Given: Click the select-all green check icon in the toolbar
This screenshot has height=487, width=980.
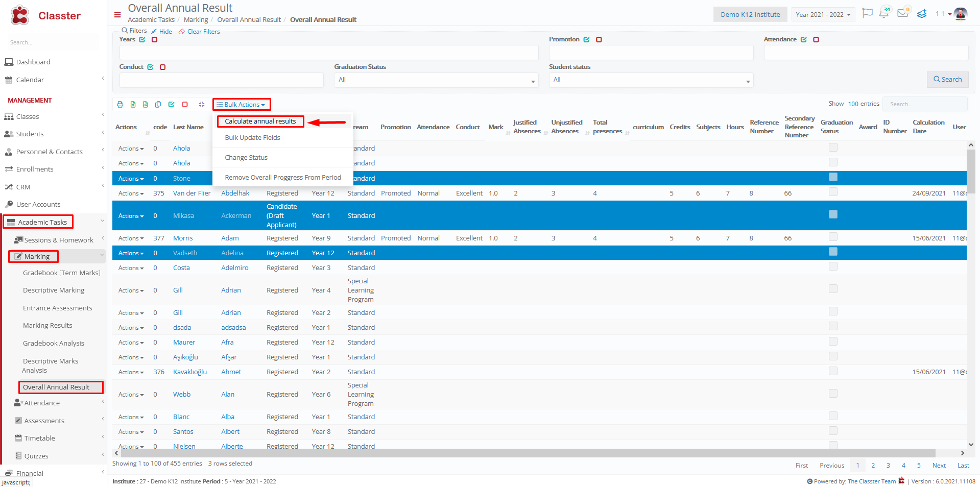Looking at the screenshot, I should click(x=171, y=105).
